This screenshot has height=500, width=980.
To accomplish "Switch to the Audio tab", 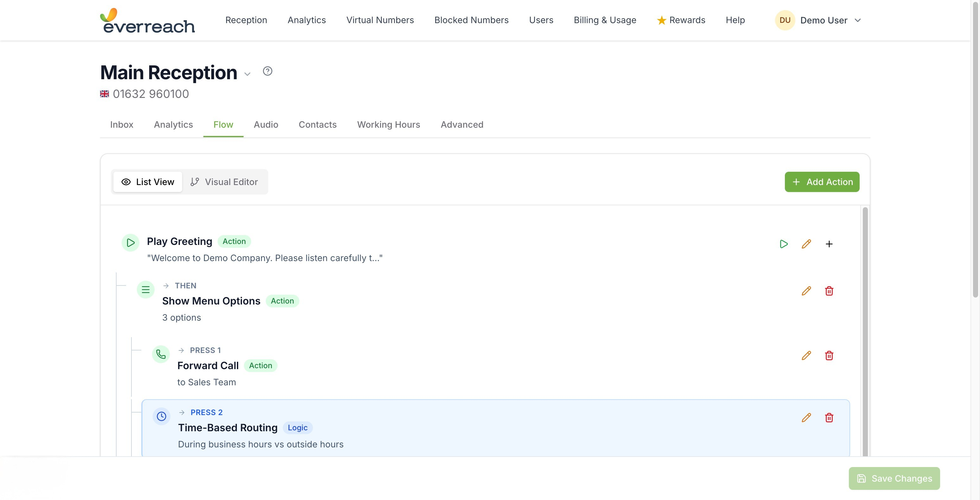I will [x=265, y=125].
